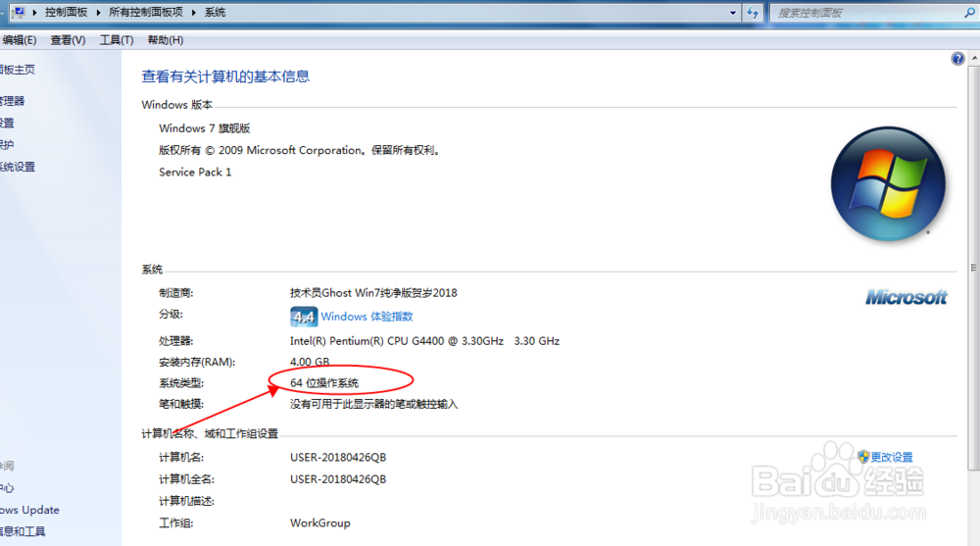
Task: Click the search magnifier icon
Action: click(969, 12)
